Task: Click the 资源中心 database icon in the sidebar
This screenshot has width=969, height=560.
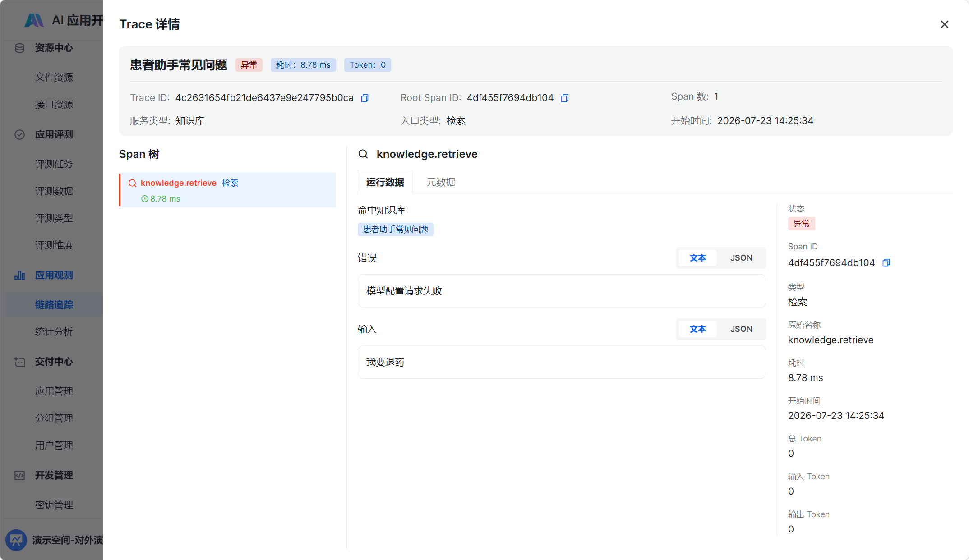Action: 19,48
